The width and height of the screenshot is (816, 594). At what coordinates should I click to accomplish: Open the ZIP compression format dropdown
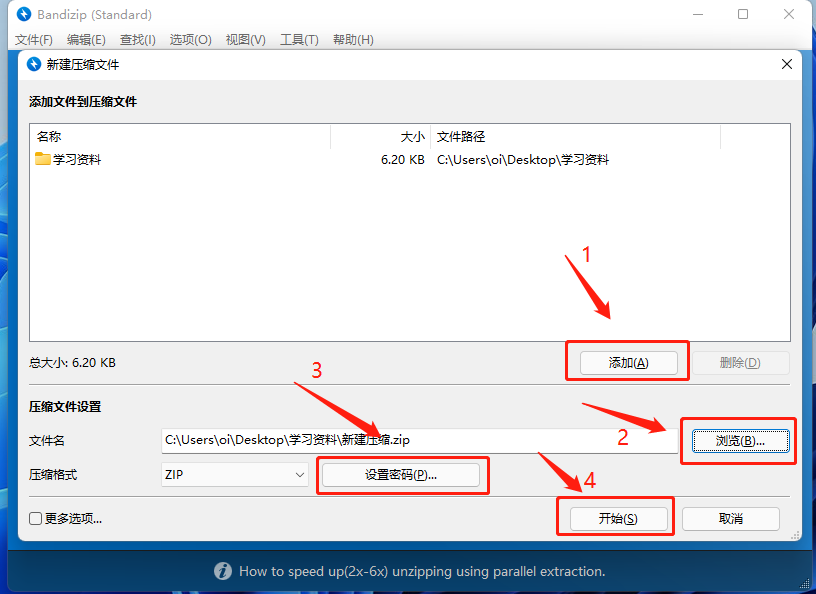tap(234, 475)
